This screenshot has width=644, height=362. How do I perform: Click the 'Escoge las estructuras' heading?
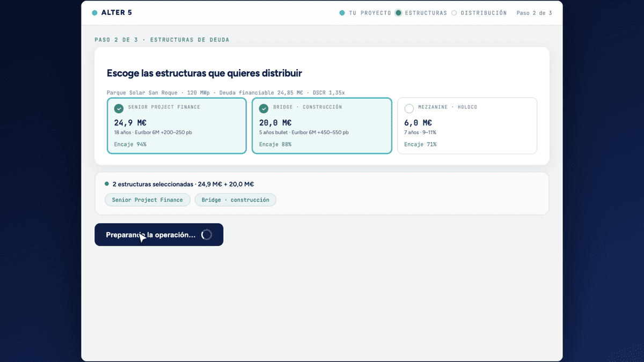[204, 73]
